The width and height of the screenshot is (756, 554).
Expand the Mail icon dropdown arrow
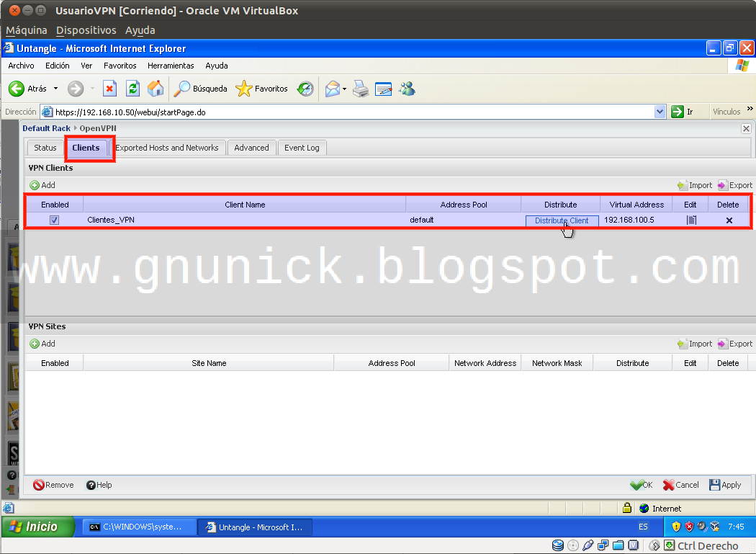(x=344, y=89)
